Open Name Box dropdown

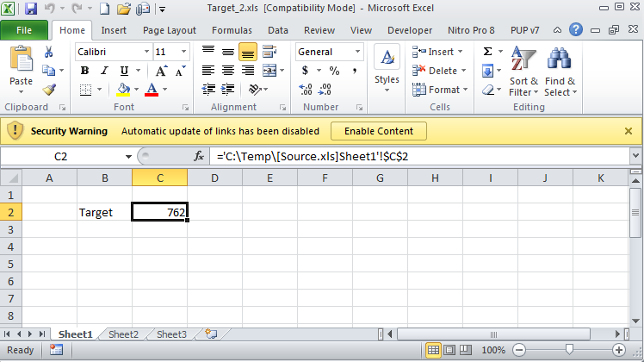[128, 156]
